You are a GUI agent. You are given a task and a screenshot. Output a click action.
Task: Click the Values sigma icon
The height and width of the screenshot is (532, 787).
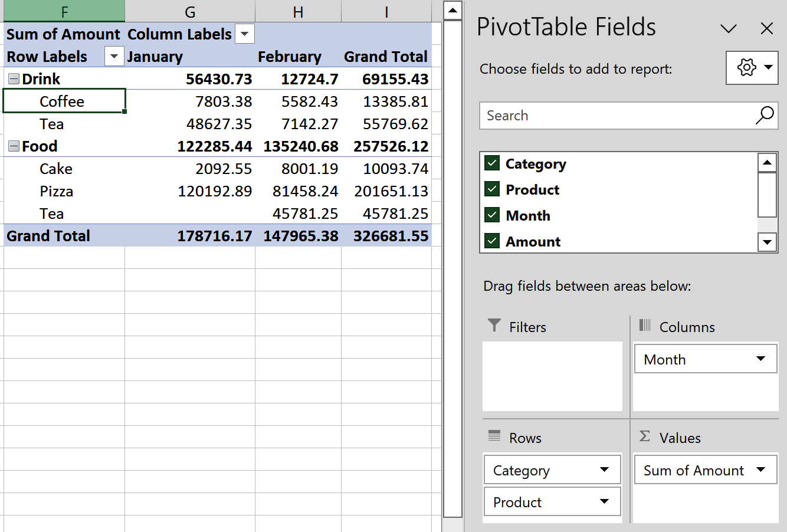(645, 436)
